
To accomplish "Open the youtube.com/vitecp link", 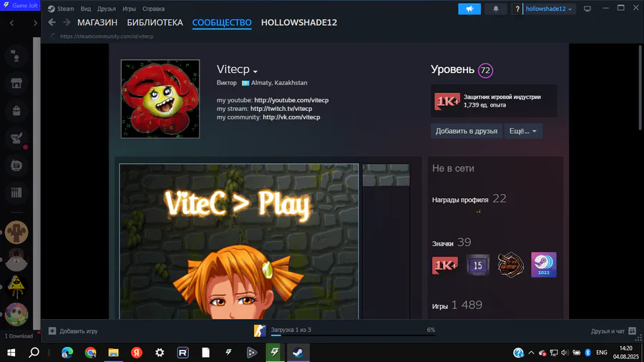I will pos(291,100).
